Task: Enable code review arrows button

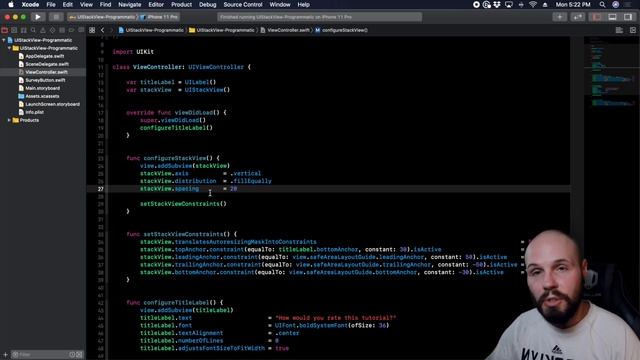Action: tap(578, 17)
